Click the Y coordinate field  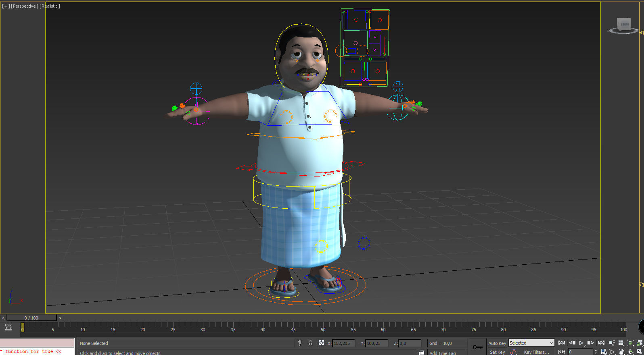(376, 343)
